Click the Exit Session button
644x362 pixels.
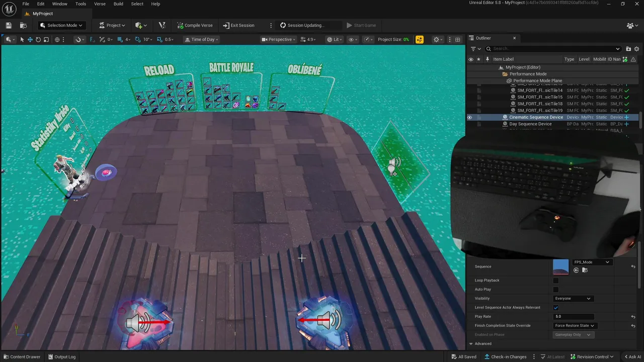[x=238, y=25]
